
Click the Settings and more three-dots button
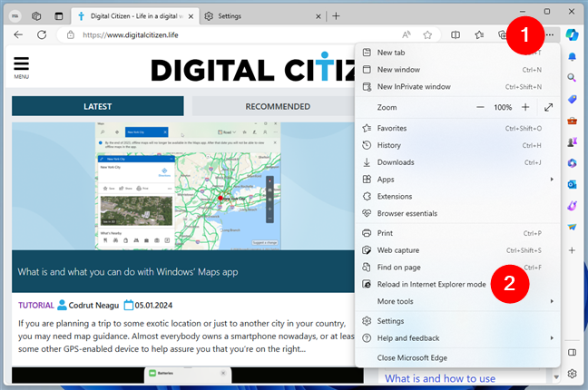point(550,34)
